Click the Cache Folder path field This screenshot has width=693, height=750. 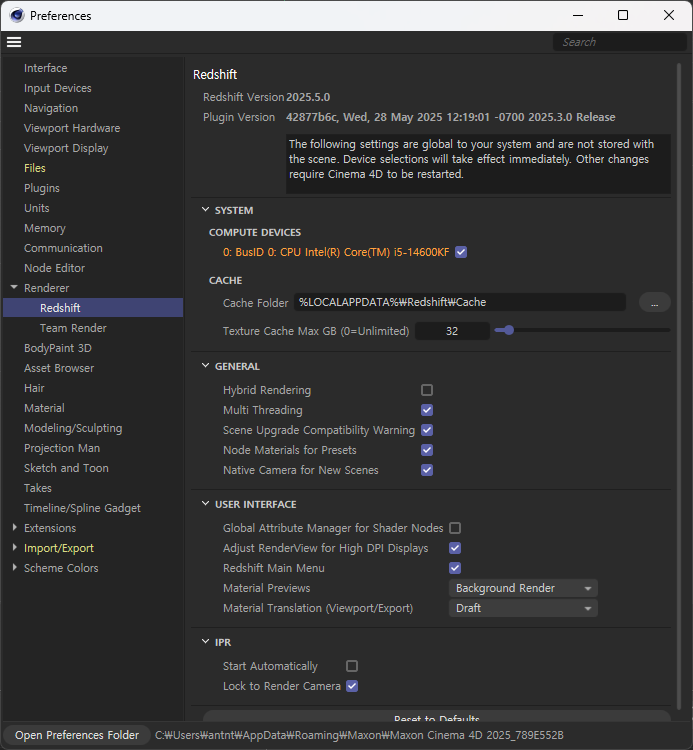tap(460, 302)
